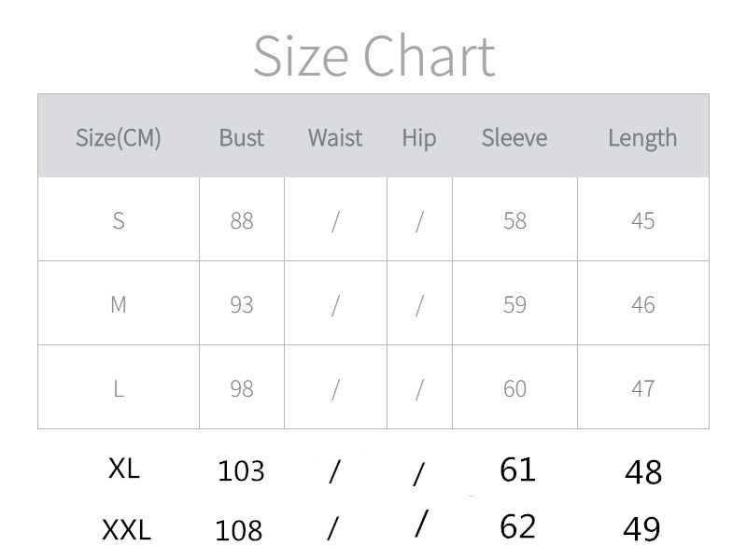This screenshot has height=560, width=747.
Task: Click the bust value 103
Action: coord(241,470)
